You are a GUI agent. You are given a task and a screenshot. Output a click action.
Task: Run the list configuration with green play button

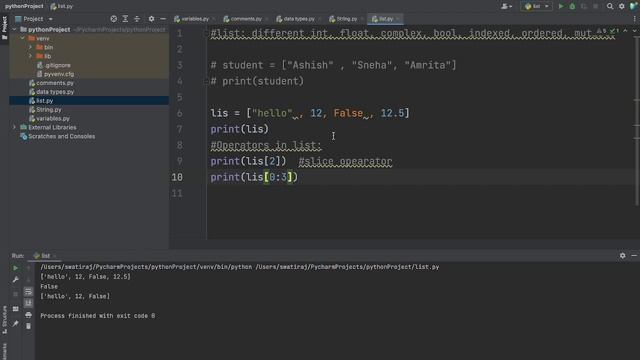(561, 6)
